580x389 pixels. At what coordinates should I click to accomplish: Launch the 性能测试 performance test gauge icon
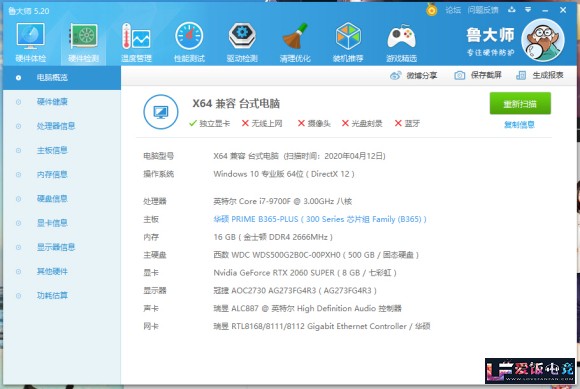(x=189, y=42)
